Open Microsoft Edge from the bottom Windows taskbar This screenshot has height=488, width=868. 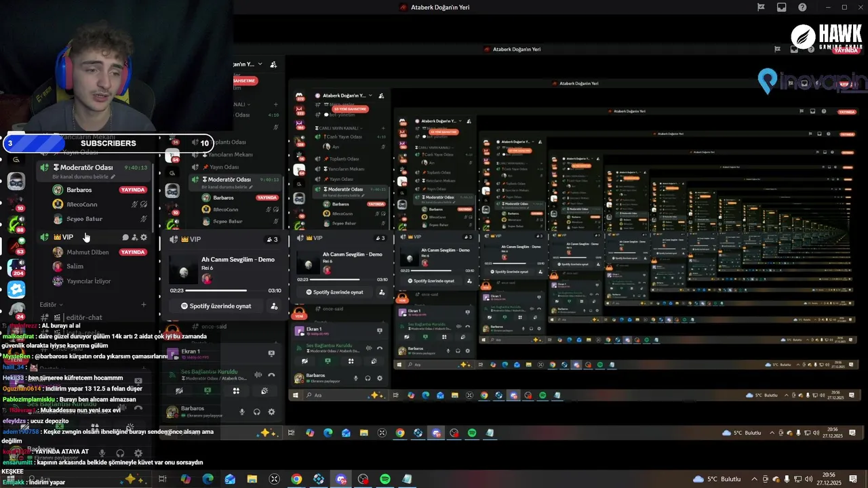click(208, 479)
